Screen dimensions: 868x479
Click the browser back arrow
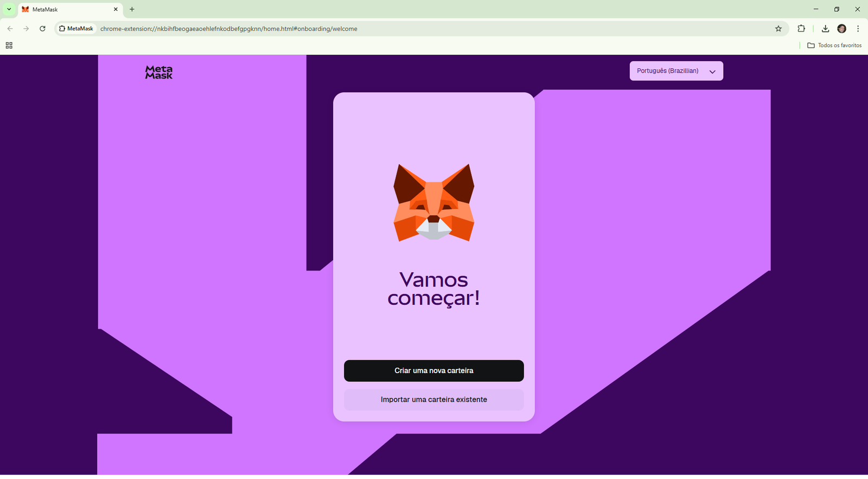click(10, 29)
